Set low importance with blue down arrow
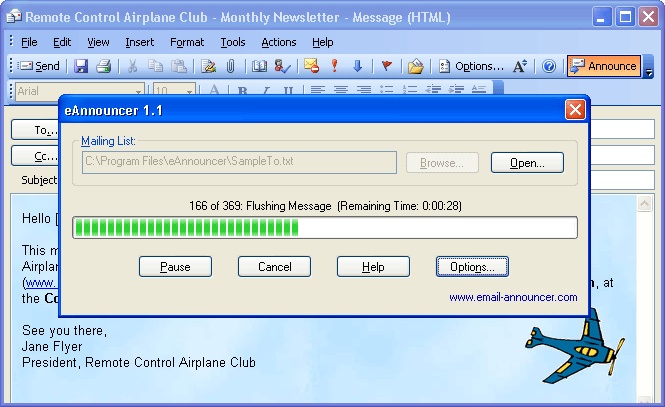This screenshot has height=407, width=665. pos(358,66)
